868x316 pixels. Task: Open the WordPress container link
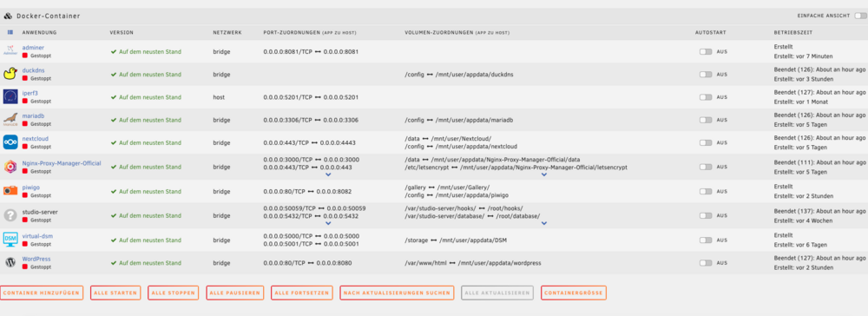coord(36,259)
